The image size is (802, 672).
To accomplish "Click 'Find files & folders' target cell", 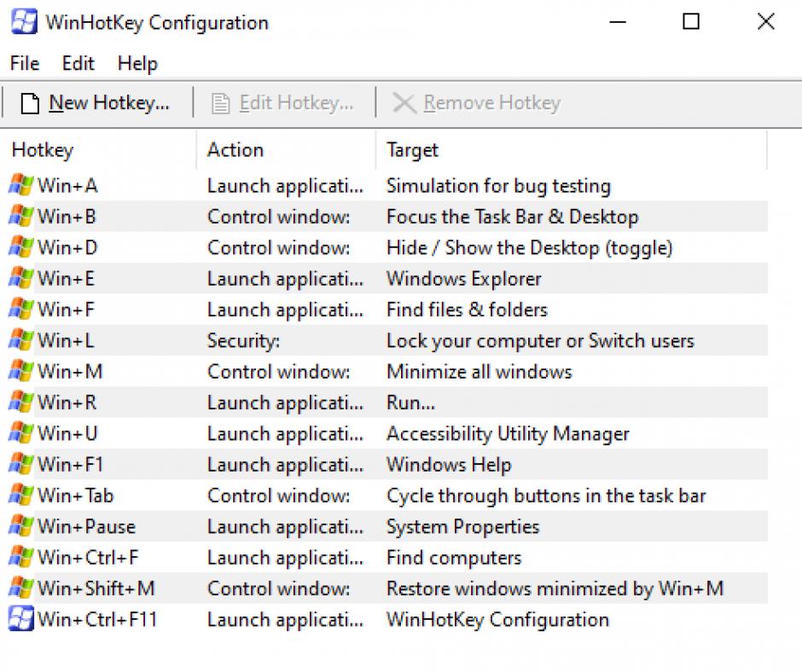I will click(467, 310).
